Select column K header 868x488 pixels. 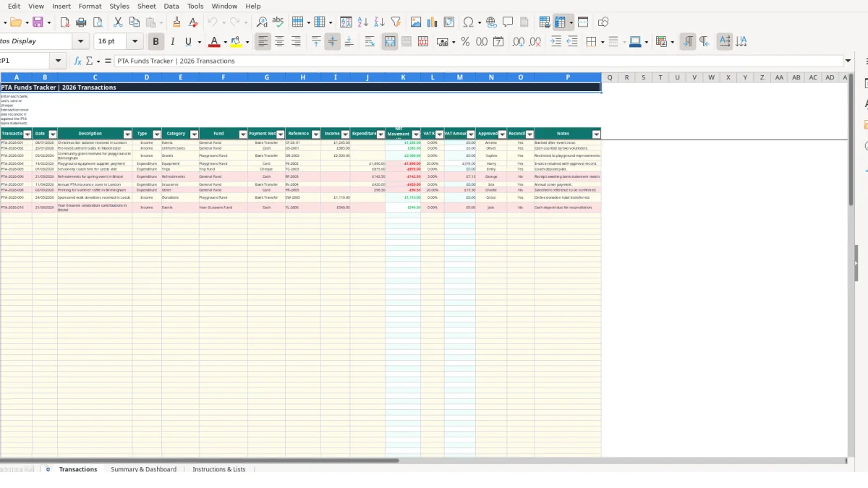403,77
